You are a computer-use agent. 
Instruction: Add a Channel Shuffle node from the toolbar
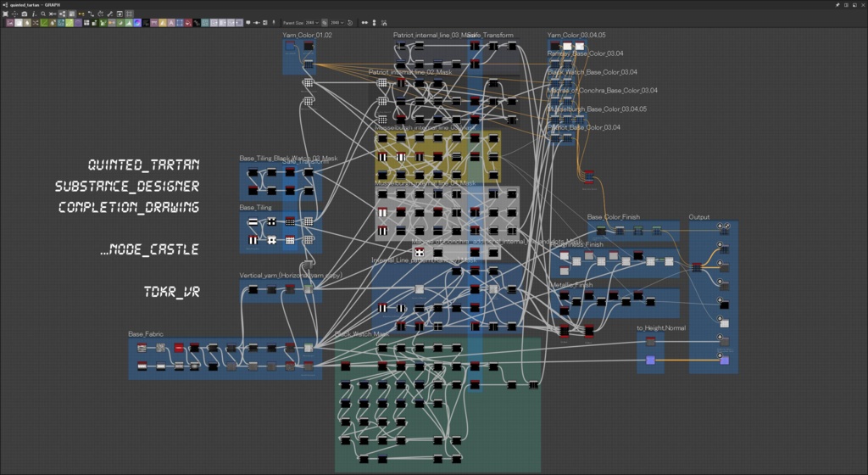pyautogui.click(x=36, y=23)
